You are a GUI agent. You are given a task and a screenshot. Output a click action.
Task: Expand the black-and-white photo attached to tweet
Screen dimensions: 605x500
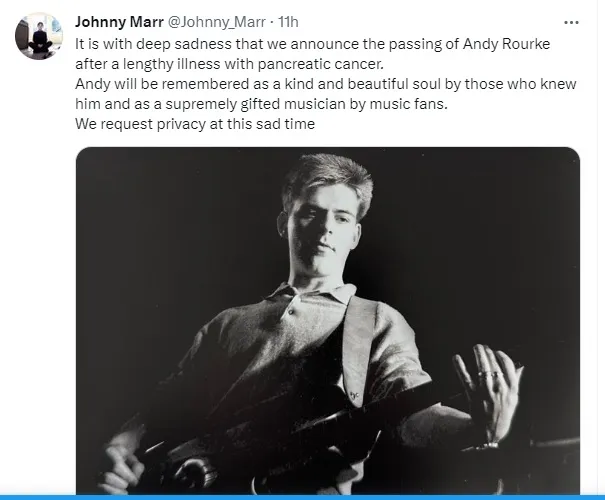tap(328, 320)
